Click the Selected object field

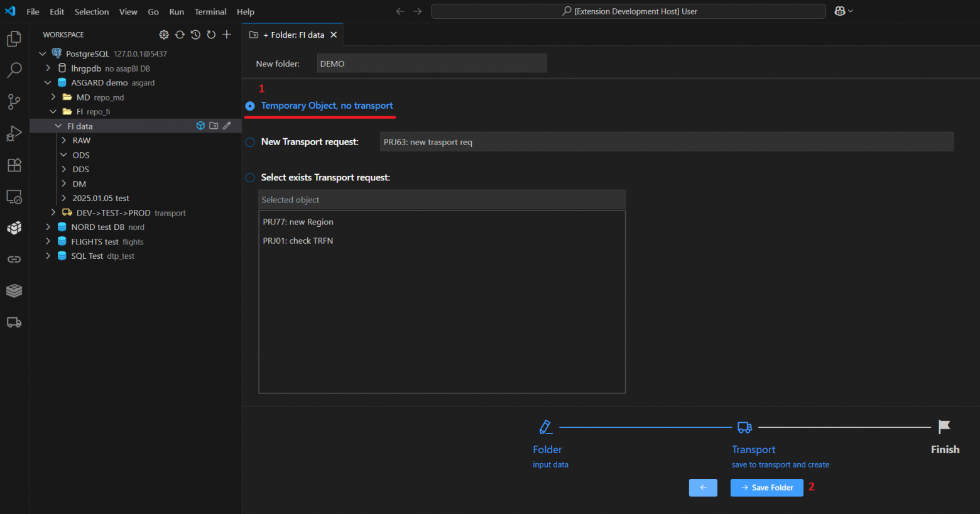click(x=442, y=200)
